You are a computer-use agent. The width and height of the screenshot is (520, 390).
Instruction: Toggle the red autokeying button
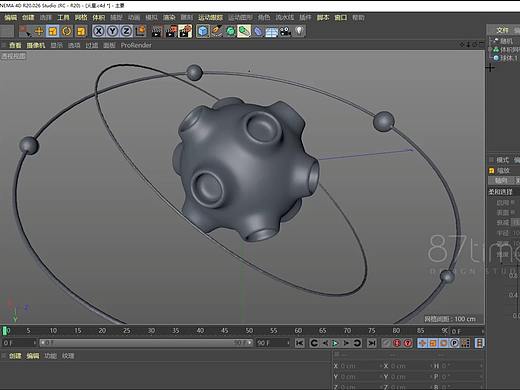[x=397, y=343]
